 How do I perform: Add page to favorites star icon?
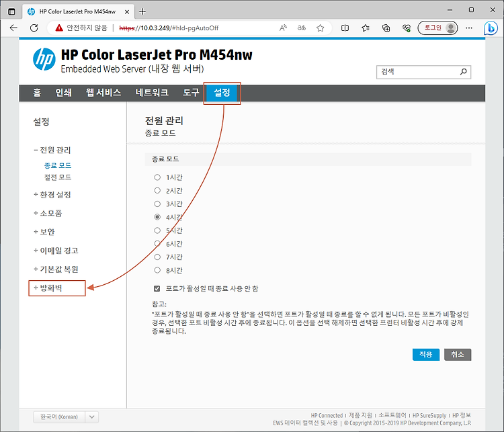[x=320, y=28]
